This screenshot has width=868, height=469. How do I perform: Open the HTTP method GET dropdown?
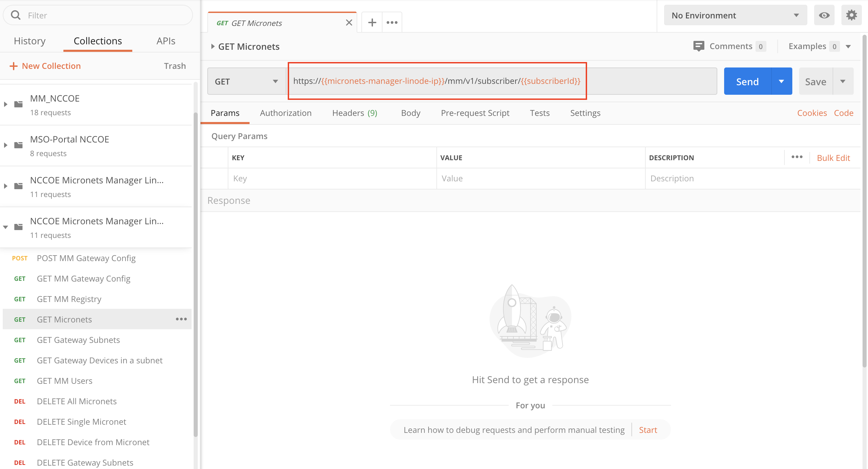pos(247,81)
